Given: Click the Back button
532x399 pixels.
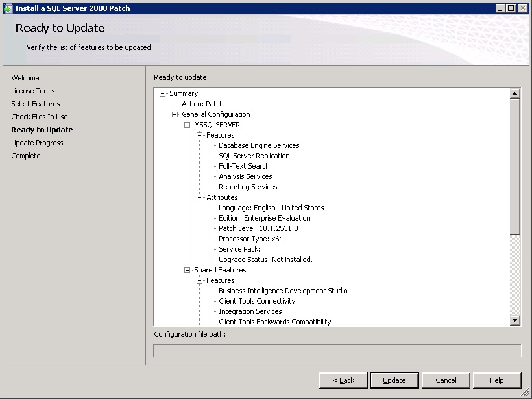Looking at the screenshot, I should point(343,380).
